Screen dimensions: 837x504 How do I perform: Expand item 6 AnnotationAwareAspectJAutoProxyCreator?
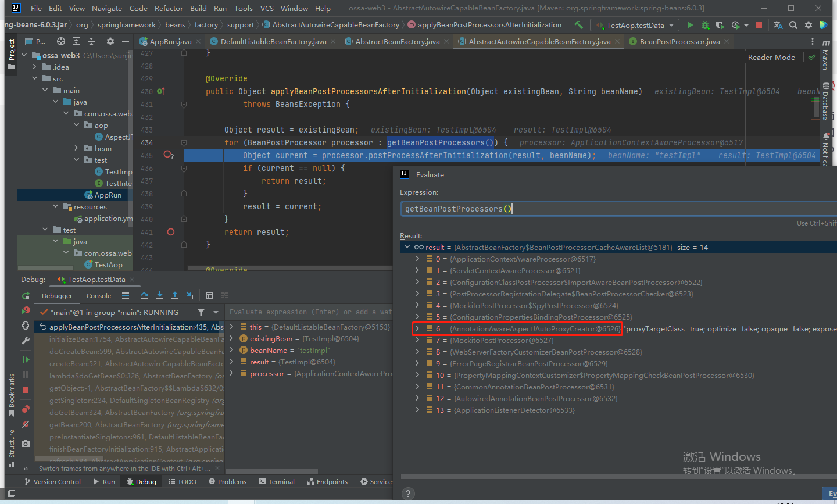pos(417,328)
